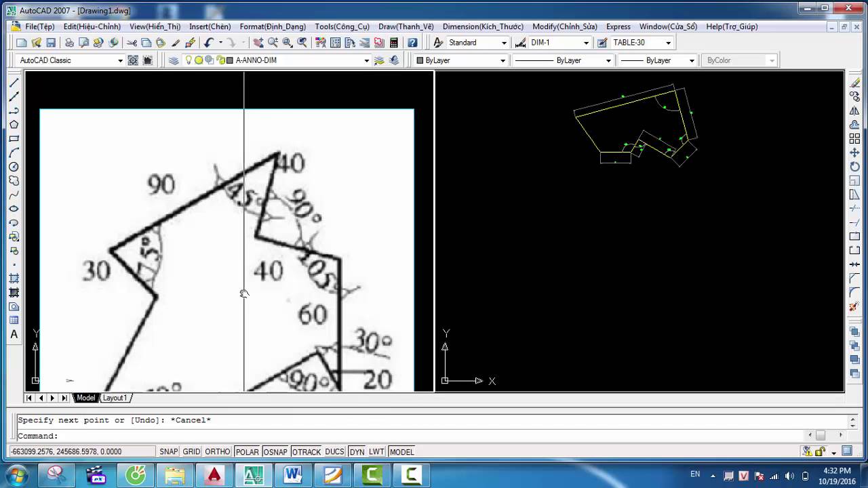This screenshot has height=488, width=868.
Task: Select the Rectangle draw tool
Action: coord(14,139)
